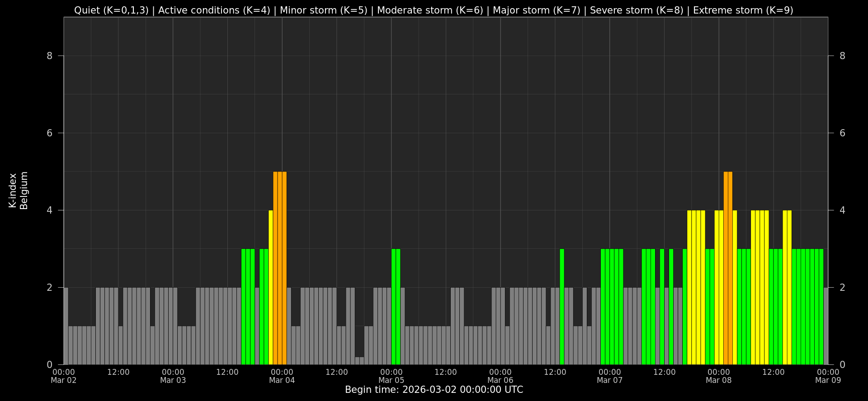Image resolution: width=868 pixels, height=401 pixels.
Task: Pick the "Severe storm (K=8)" legend text
Action: pyautogui.click(x=637, y=10)
